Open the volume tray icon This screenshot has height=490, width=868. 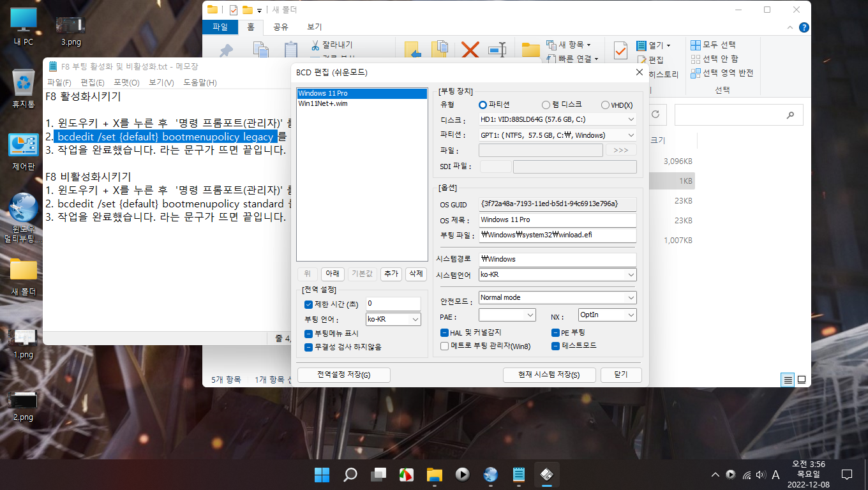761,475
